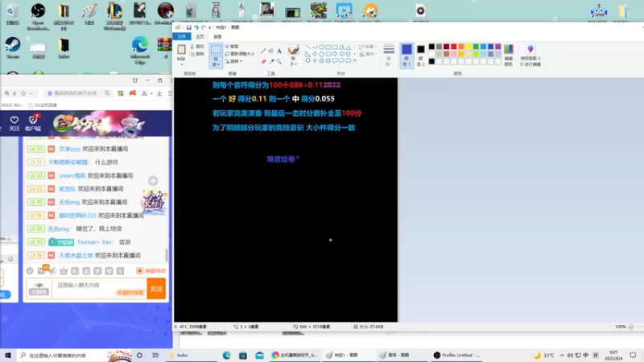This screenshot has width=644, height=362.
Task: Click the zoom out button in Paint status bar
Action: point(631,327)
